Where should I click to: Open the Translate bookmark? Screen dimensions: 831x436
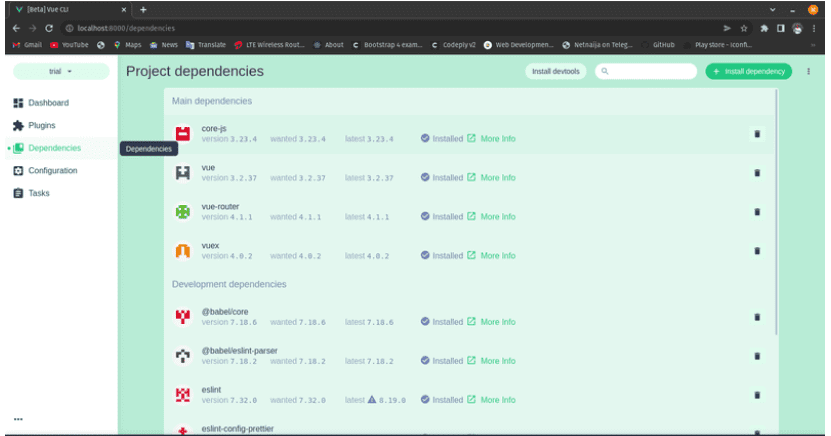[x=206, y=45]
